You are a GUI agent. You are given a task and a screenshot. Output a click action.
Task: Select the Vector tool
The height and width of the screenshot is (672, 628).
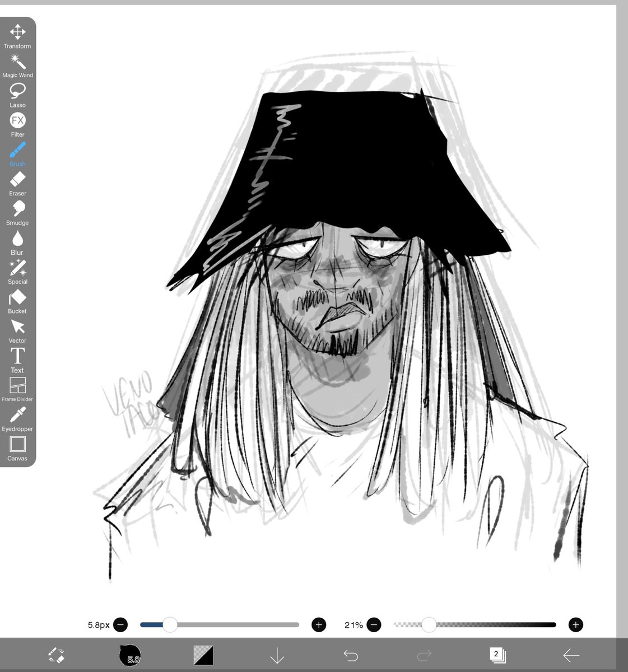coord(17,331)
